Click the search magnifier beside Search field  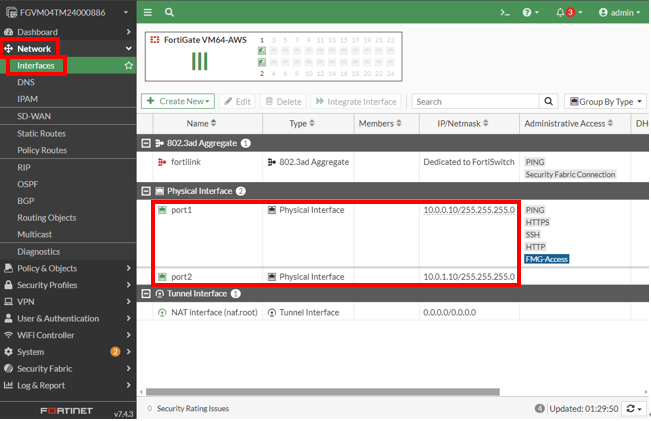(x=548, y=102)
